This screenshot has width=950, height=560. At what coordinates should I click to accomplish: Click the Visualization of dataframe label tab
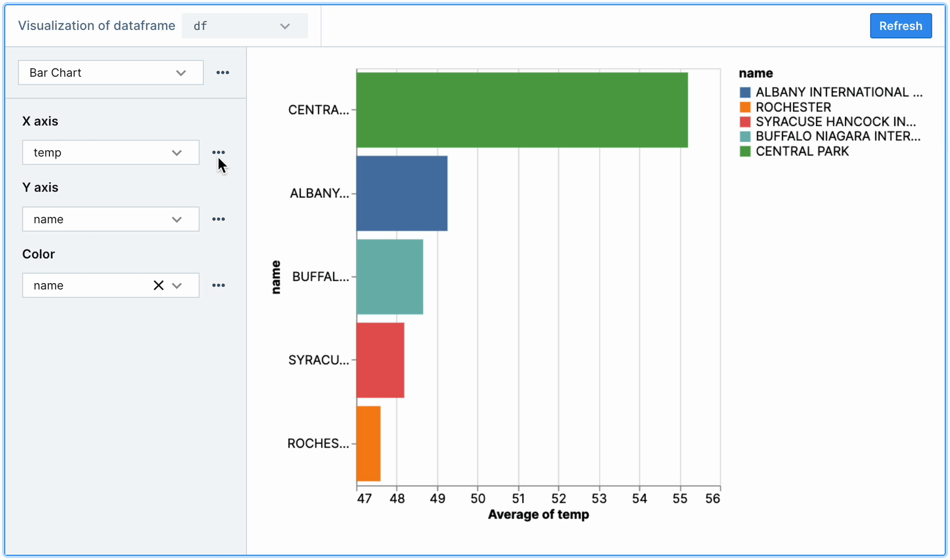(x=97, y=25)
